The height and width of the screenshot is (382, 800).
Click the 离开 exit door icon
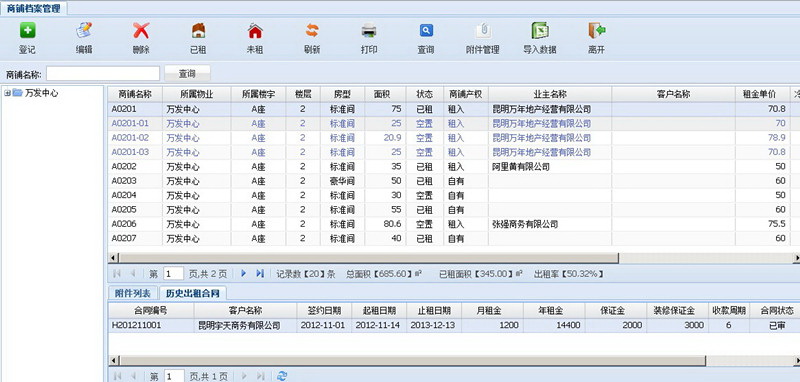(596, 31)
